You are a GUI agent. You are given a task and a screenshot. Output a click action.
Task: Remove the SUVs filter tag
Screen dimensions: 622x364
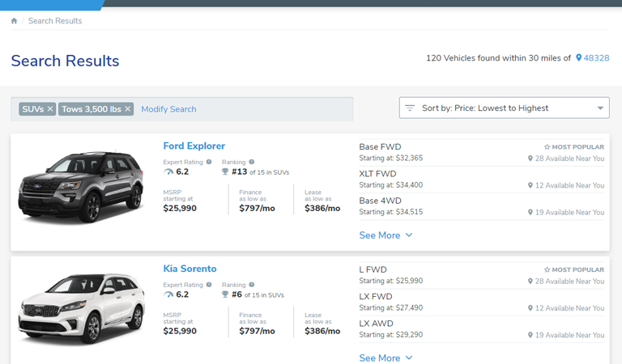(50, 109)
